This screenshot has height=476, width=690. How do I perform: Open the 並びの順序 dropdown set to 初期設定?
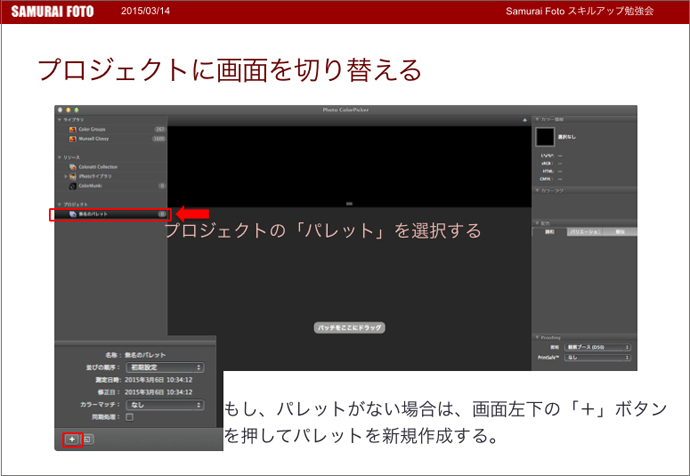[165, 367]
